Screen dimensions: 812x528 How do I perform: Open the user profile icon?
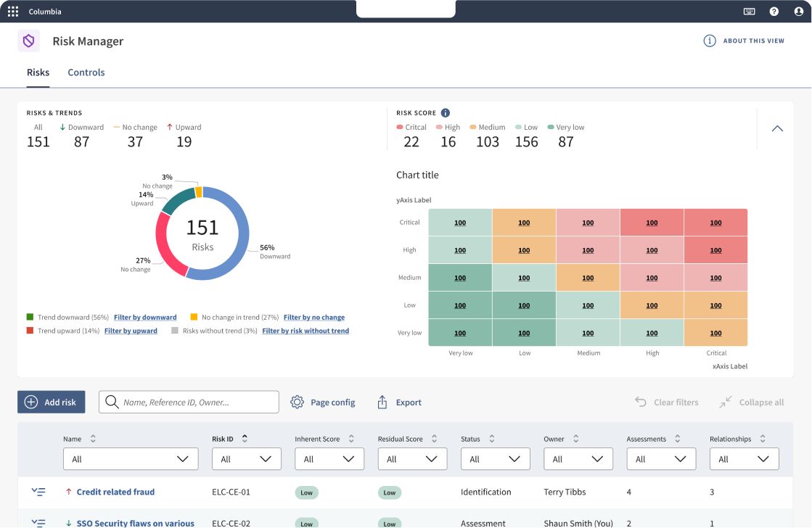[798, 12]
